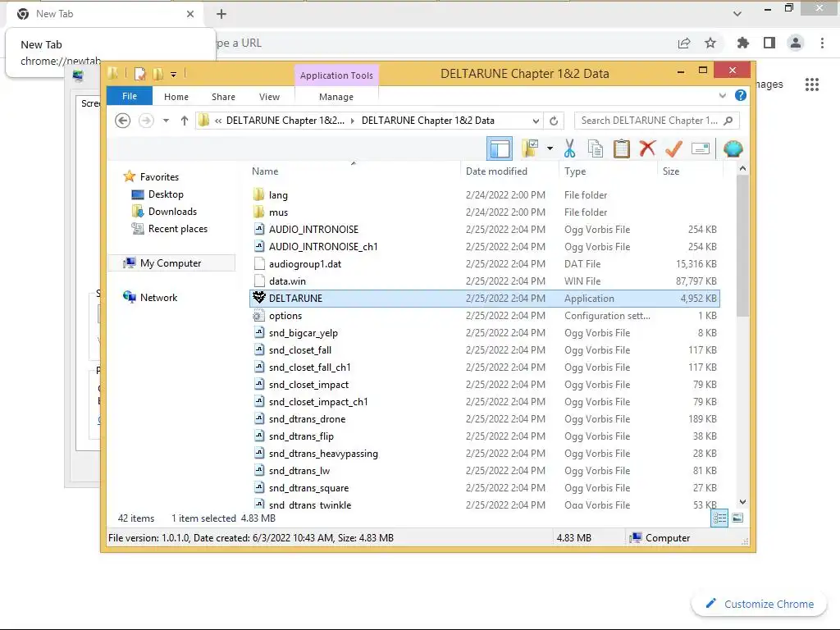Viewport: 840px width, 630px height.
Task: Switch to the View ribbon tab
Action: [269, 97]
